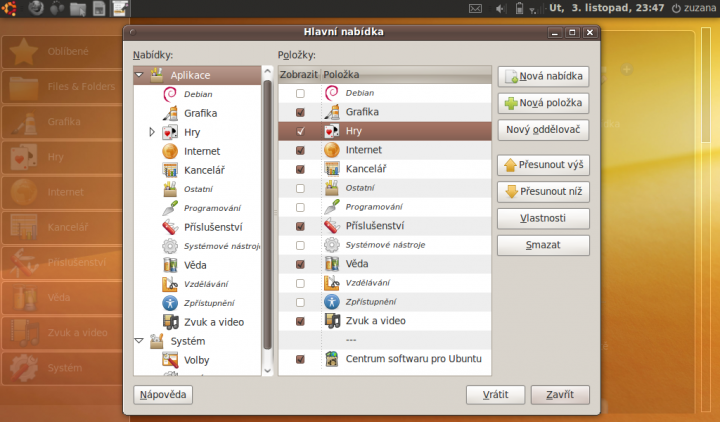Image resolution: width=720 pixels, height=422 pixels.
Task: Click the Vzdělávání icon in the menus tree
Action: tap(170, 284)
